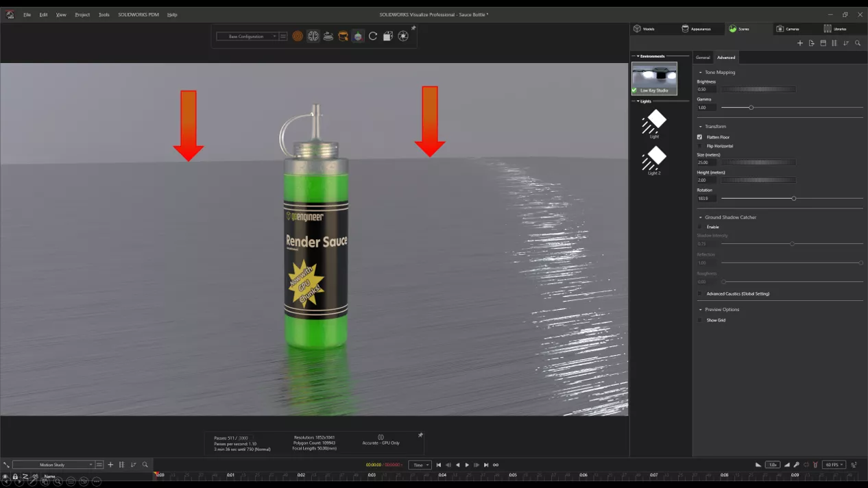
Task: Open the Edit menu
Action: click(43, 14)
